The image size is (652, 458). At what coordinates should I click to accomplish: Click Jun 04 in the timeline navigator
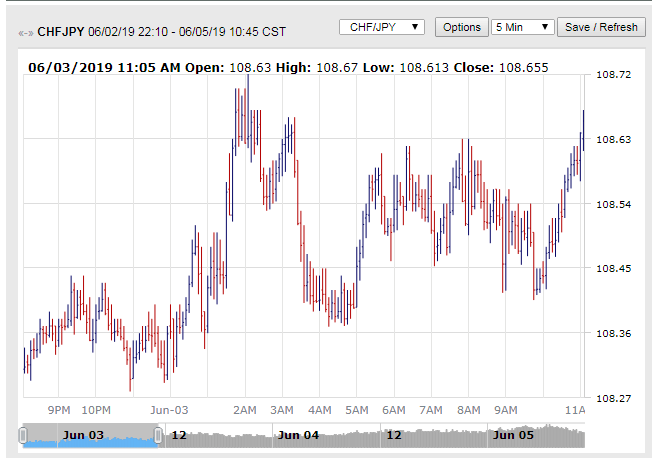(x=298, y=435)
